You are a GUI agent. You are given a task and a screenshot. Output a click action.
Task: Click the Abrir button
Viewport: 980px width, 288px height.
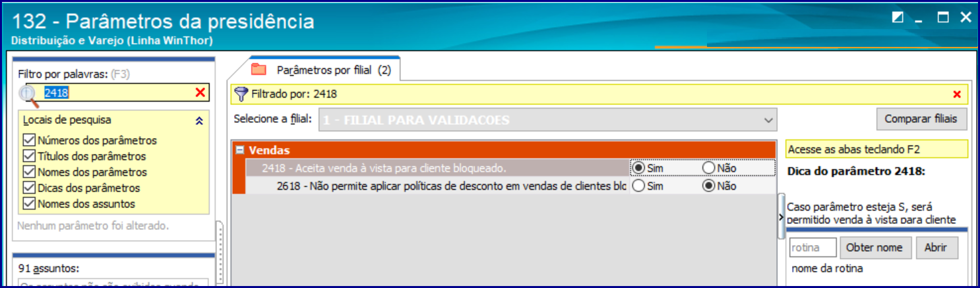(936, 248)
